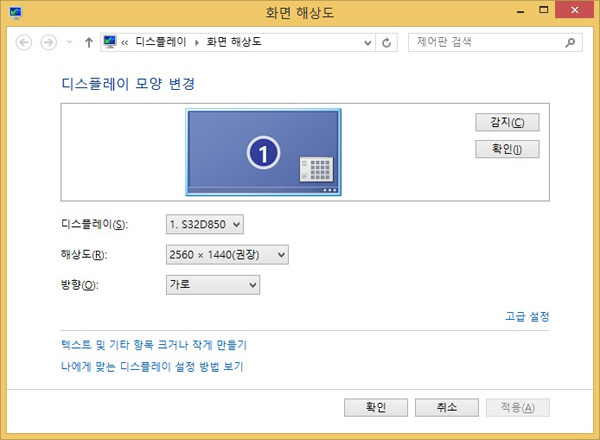Go up one folder level

(89, 42)
